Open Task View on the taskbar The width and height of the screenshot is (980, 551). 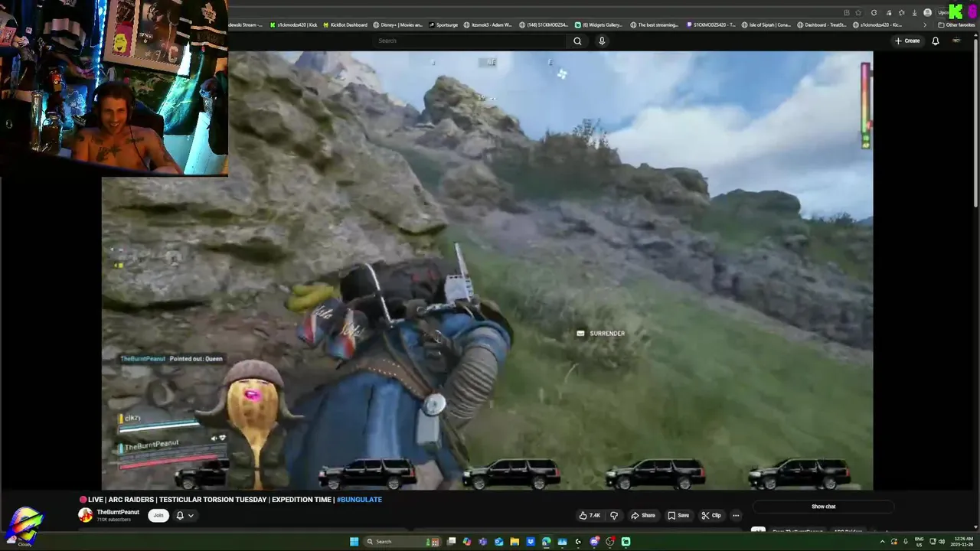(x=451, y=542)
